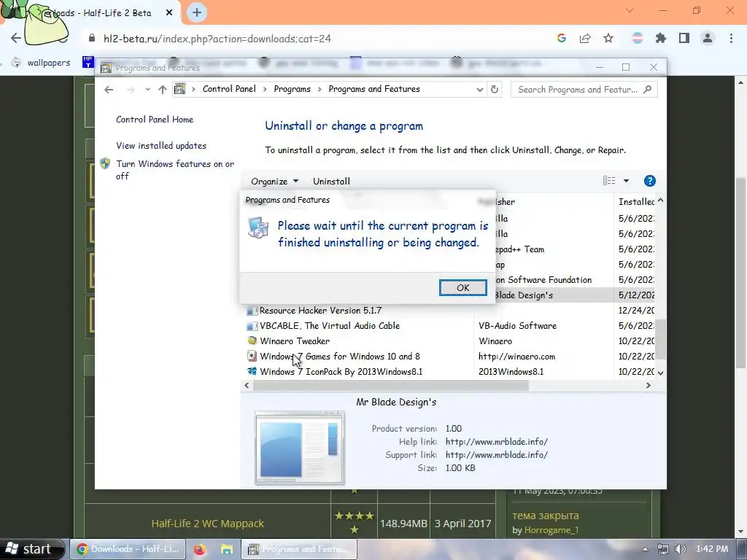
Task: Click the Search Programs and Features field
Action: pos(584,90)
